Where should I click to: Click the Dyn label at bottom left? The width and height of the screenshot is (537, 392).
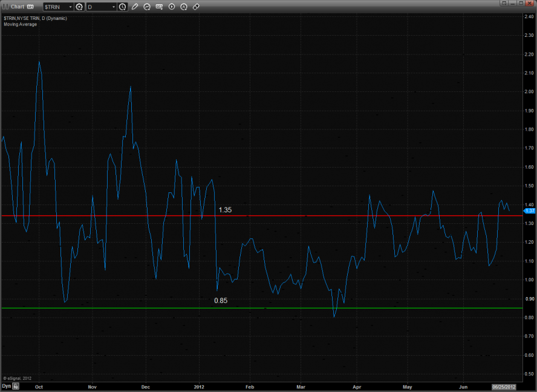6,385
